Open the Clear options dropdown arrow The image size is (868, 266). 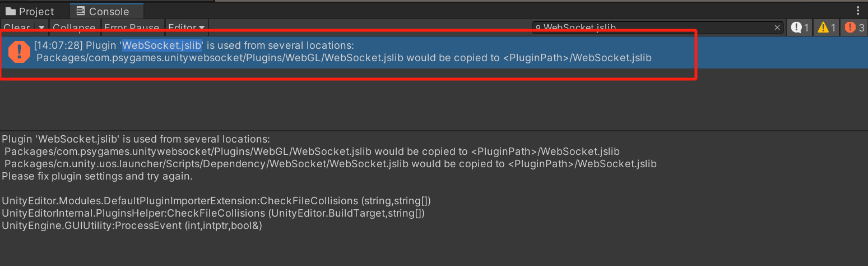coord(41,27)
